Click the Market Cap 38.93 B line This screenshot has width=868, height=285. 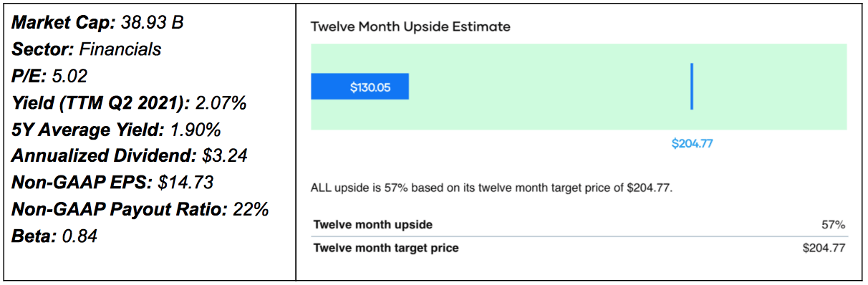97,24
